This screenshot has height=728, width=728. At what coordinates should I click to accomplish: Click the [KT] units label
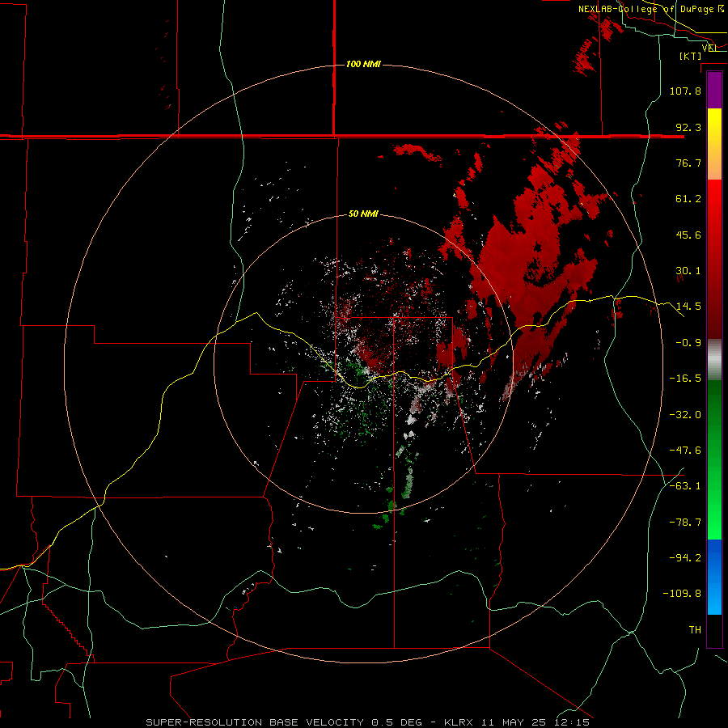(x=691, y=56)
